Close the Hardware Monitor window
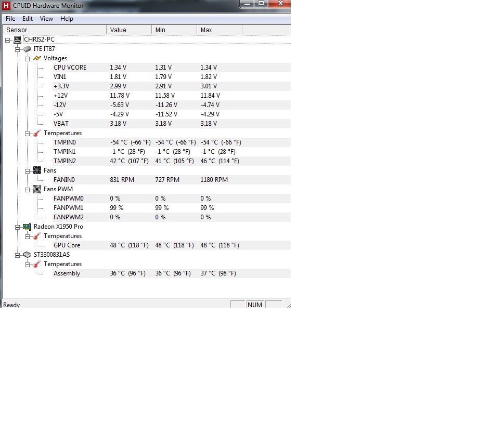Viewport: 490px width, 448px height. pos(280,4)
